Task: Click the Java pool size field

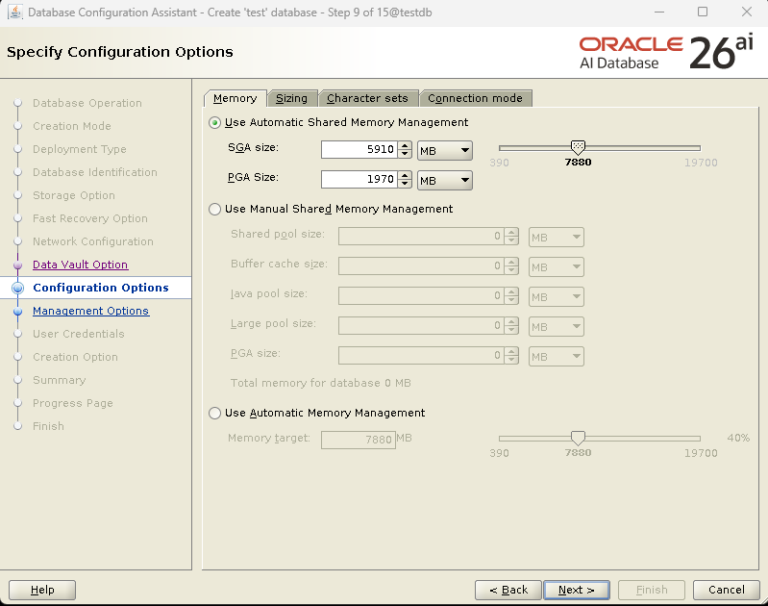Action: [x=421, y=296]
